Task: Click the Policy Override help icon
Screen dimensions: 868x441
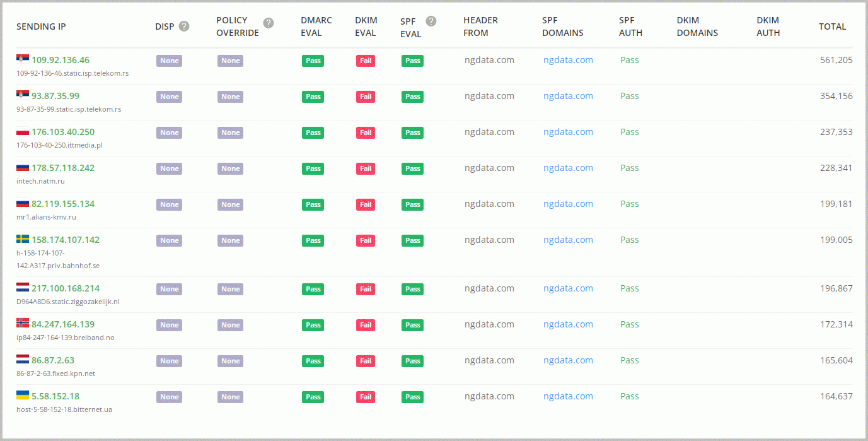Action: (x=269, y=23)
